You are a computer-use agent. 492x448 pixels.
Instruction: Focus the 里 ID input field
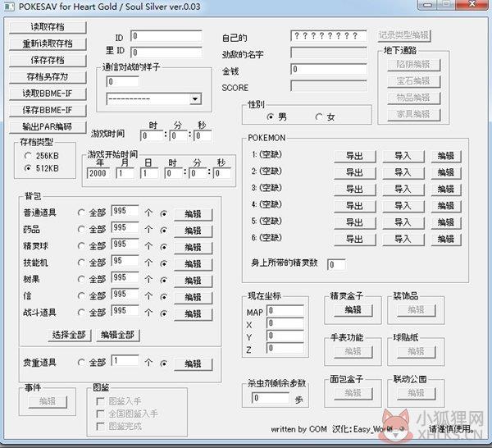[166, 53]
